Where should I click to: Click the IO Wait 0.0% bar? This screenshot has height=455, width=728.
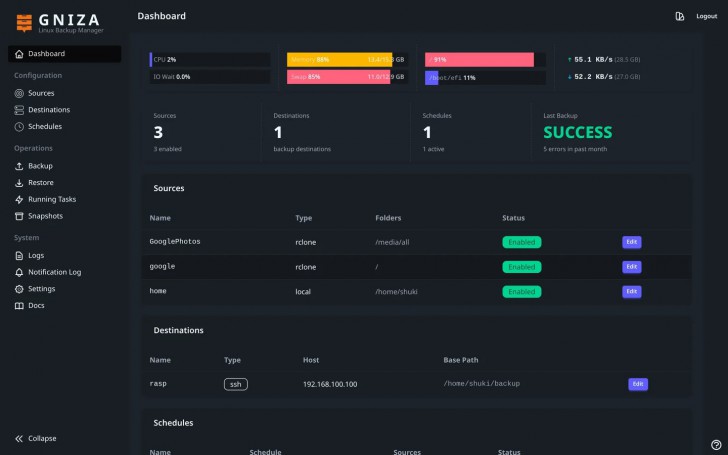[210, 77]
